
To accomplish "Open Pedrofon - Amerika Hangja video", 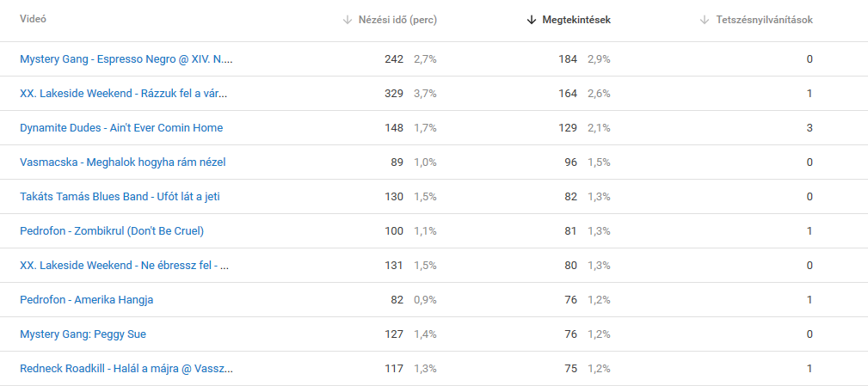I will coord(86,300).
